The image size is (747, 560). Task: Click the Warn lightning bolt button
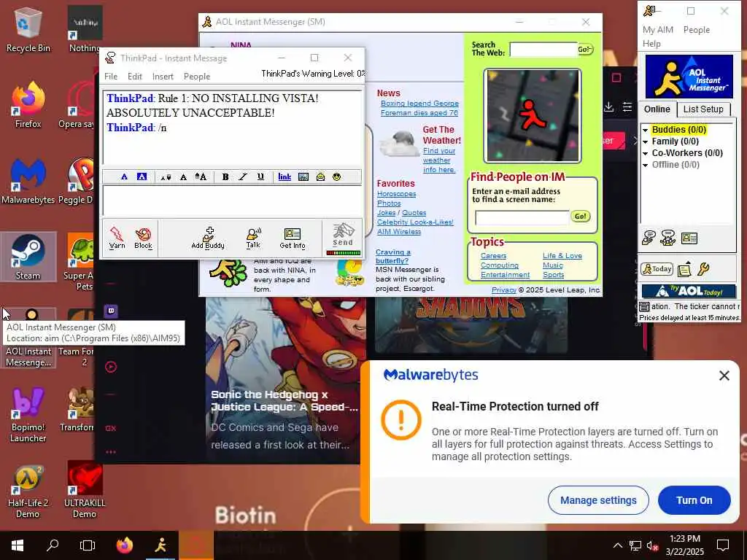click(x=117, y=238)
